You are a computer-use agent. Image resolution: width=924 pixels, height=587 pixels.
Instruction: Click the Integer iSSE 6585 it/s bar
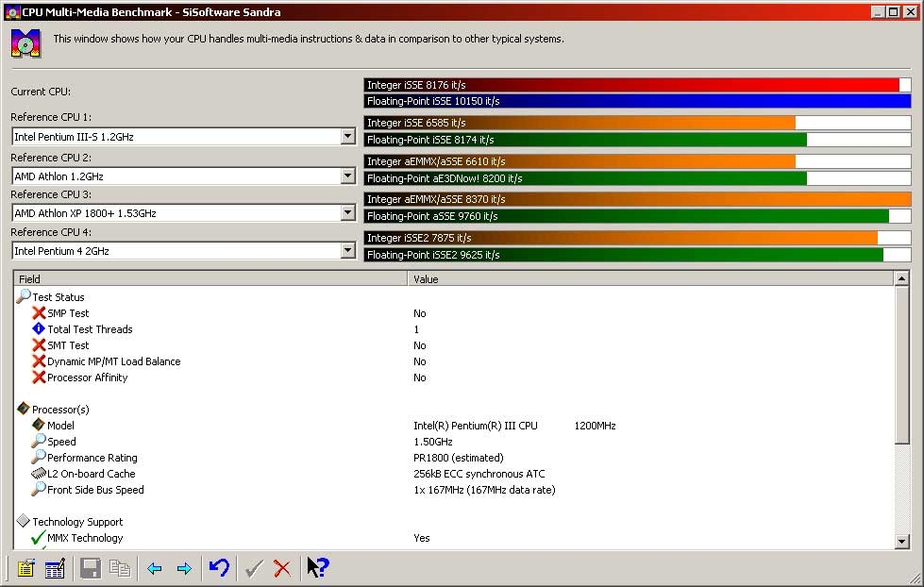tap(638, 123)
